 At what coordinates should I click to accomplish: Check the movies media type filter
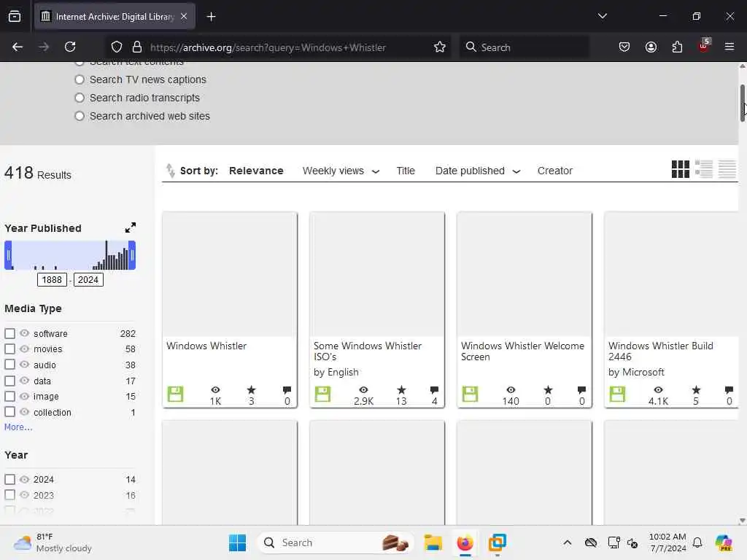10,349
